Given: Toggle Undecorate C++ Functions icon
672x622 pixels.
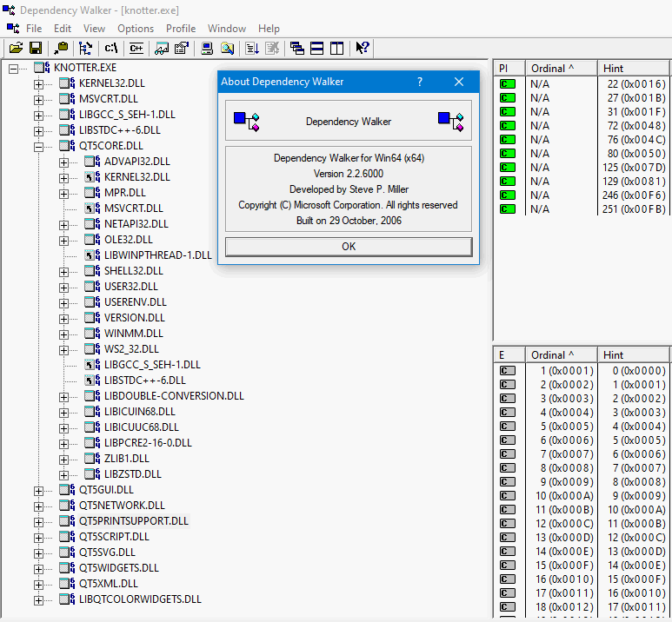Looking at the screenshot, I should pyautogui.click(x=136, y=48).
